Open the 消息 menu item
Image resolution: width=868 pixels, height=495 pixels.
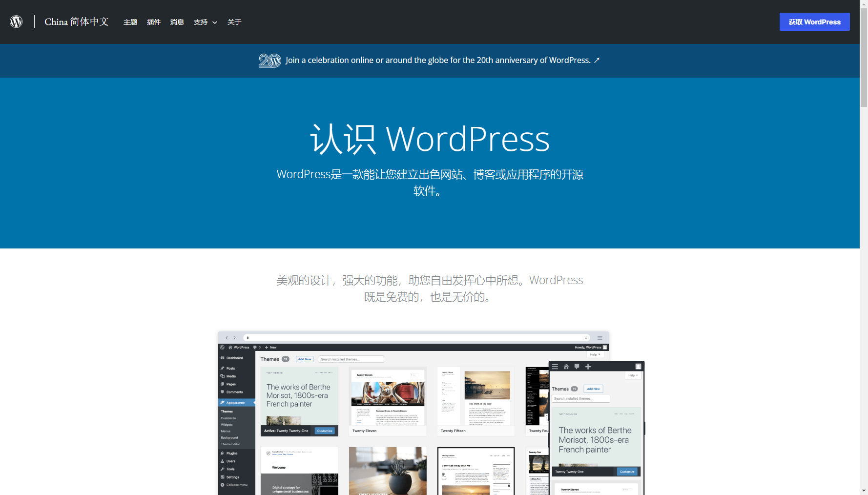(177, 22)
